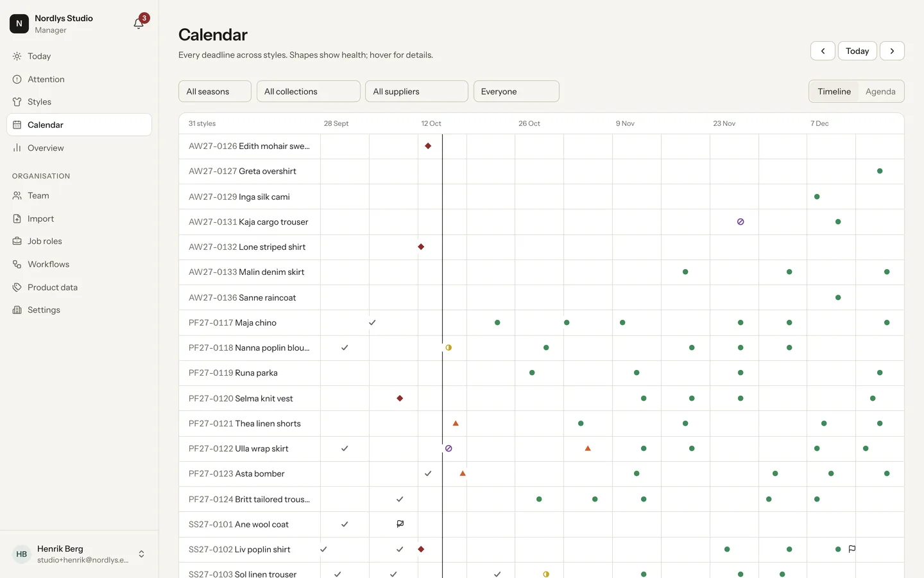Open Product data in sidebar

point(80,287)
